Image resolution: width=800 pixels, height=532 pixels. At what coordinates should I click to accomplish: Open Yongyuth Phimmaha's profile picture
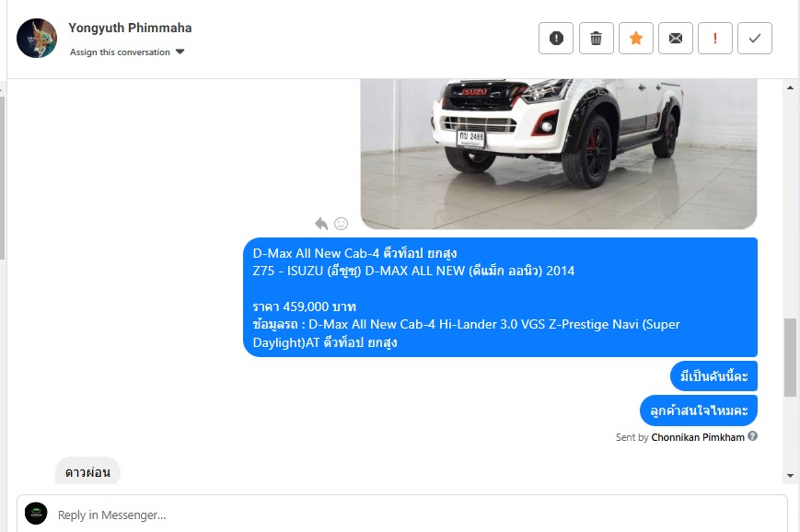[37, 39]
